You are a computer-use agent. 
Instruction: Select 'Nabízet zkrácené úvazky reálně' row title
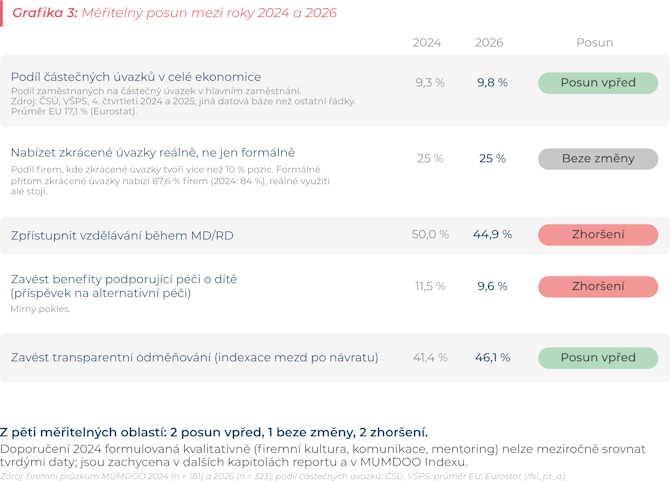pos(153,153)
